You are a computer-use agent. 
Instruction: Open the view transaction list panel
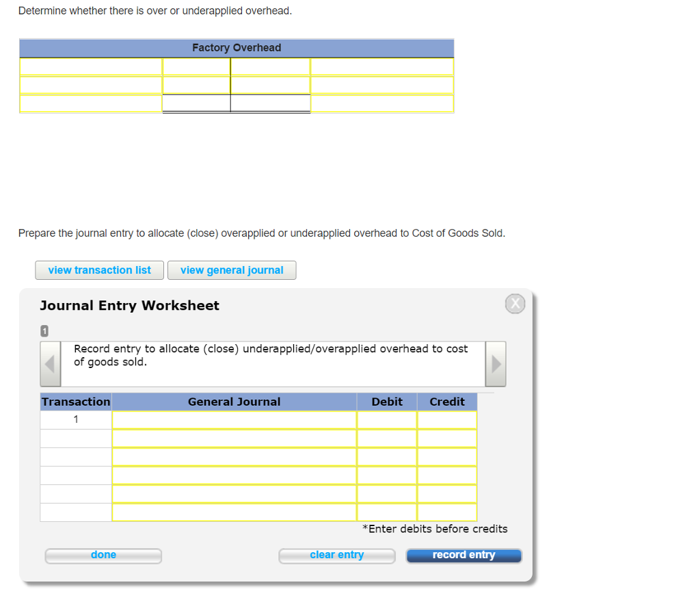click(99, 270)
